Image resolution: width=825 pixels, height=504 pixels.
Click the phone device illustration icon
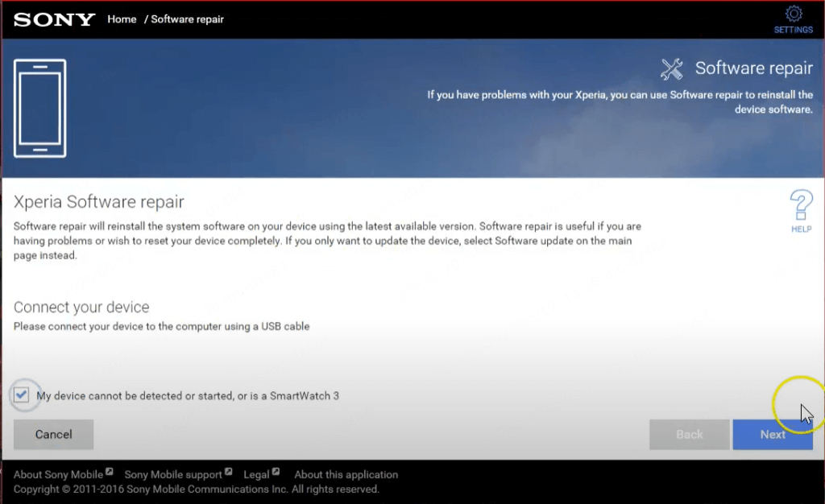[40, 108]
